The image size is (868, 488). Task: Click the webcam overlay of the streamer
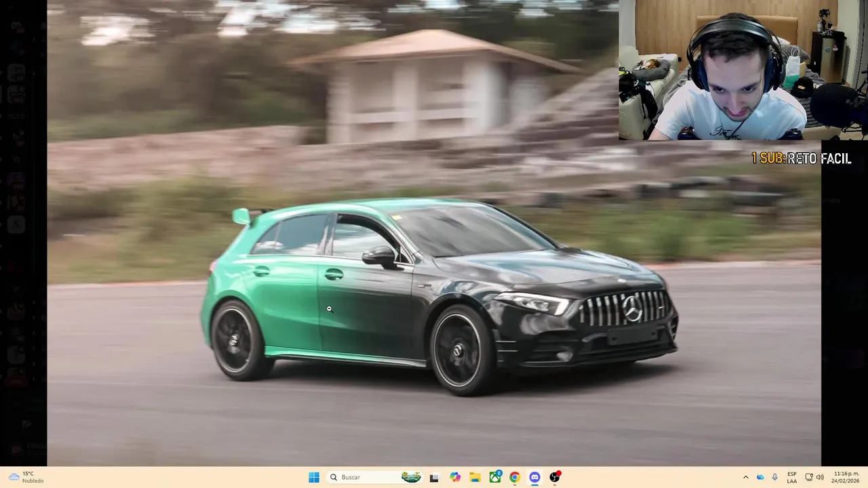coord(743,70)
